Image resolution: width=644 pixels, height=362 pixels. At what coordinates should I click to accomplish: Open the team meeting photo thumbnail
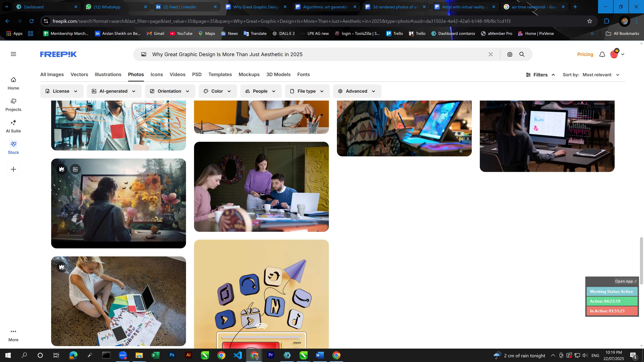[261, 187]
